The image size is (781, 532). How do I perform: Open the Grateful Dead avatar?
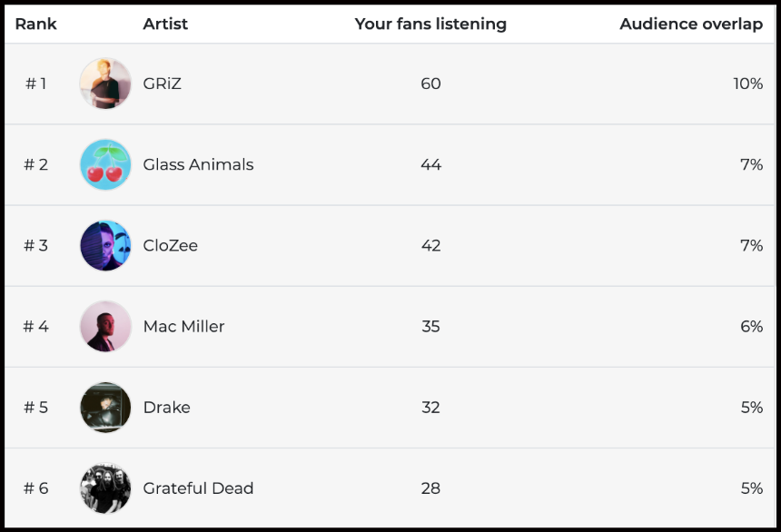[105, 488]
